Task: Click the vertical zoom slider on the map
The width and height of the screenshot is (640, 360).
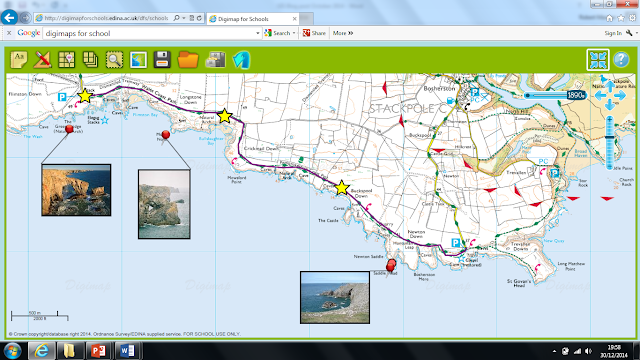Action: (x=609, y=143)
